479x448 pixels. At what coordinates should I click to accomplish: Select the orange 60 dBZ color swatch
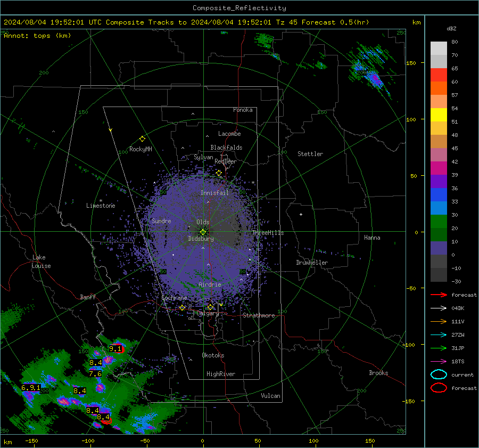click(x=439, y=88)
